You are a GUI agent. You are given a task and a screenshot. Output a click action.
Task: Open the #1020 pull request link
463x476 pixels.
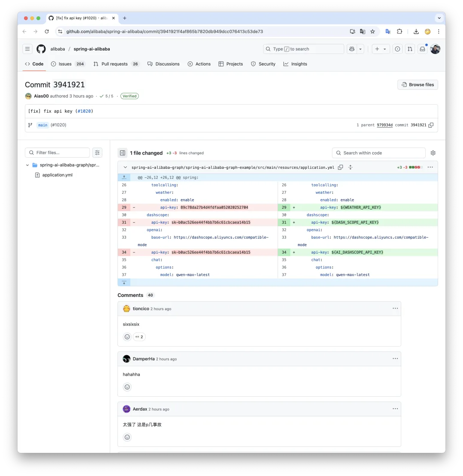coord(84,111)
